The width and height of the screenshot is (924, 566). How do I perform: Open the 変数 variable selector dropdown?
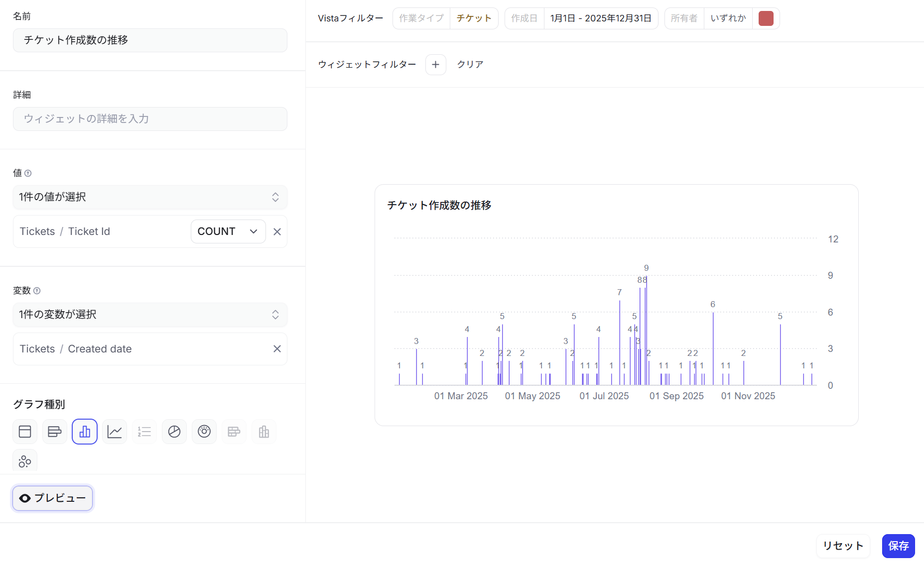tap(149, 315)
